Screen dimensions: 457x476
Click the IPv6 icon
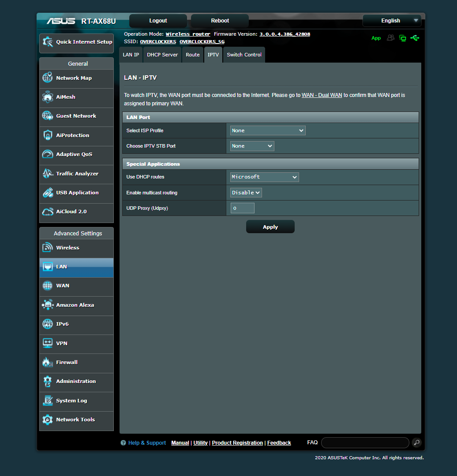[x=48, y=324]
